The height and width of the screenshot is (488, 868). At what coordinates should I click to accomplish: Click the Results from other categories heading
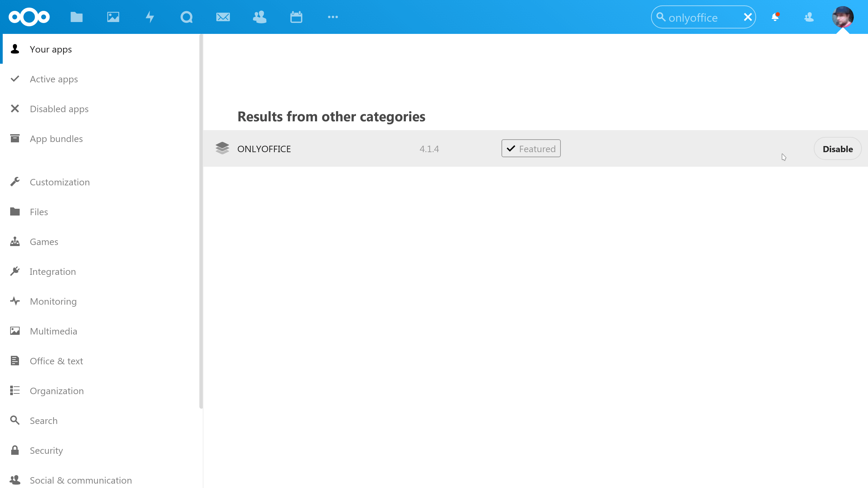click(x=331, y=117)
